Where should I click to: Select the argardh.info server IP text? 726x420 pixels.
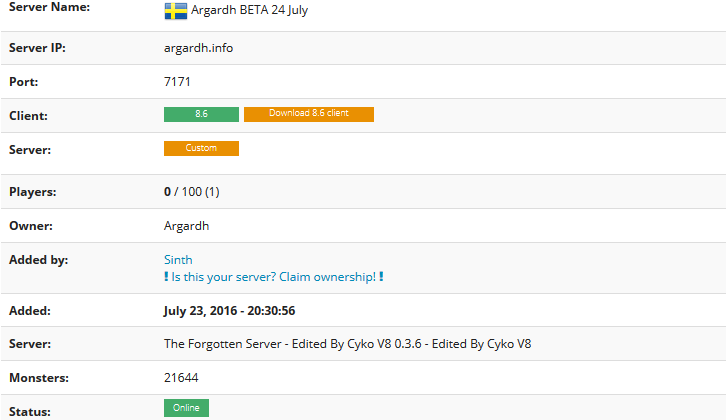click(198, 48)
